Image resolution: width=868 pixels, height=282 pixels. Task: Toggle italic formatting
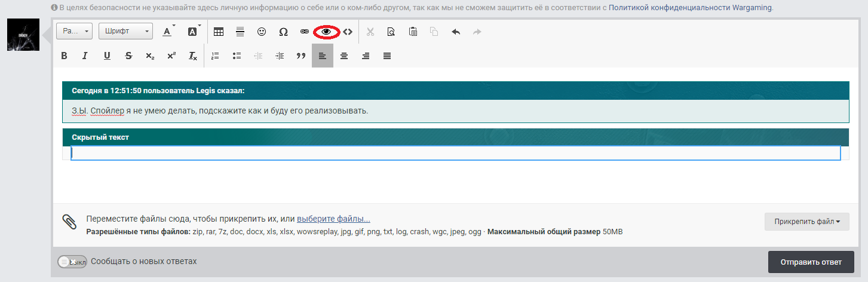click(85, 56)
